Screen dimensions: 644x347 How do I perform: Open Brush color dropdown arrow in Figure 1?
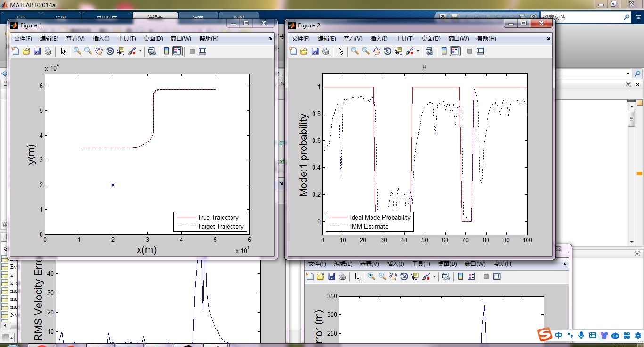[140, 51]
